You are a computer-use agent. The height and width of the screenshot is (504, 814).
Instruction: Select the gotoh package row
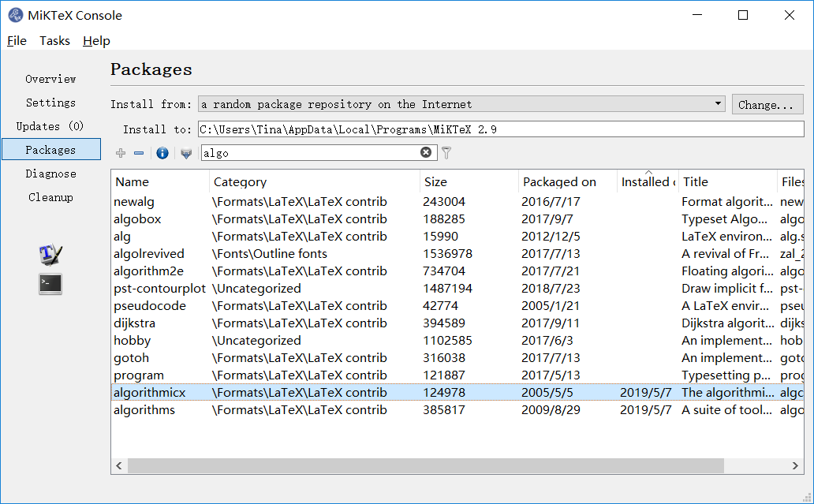click(457, 357)
